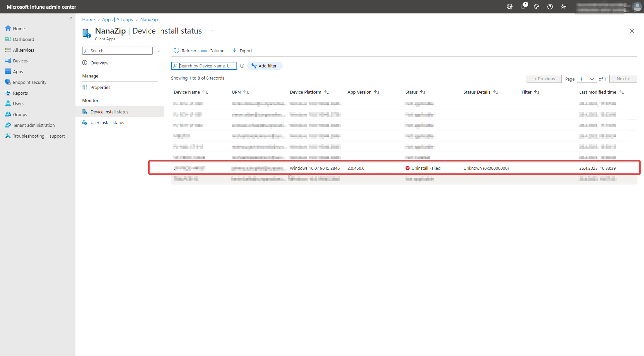Open the Reports section

[20, 93]
